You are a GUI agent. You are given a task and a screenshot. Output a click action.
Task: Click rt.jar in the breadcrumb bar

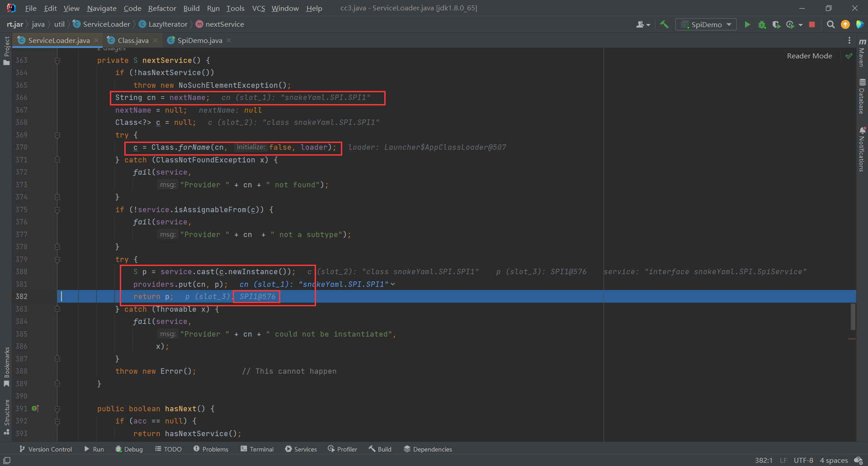pos(15,24)
